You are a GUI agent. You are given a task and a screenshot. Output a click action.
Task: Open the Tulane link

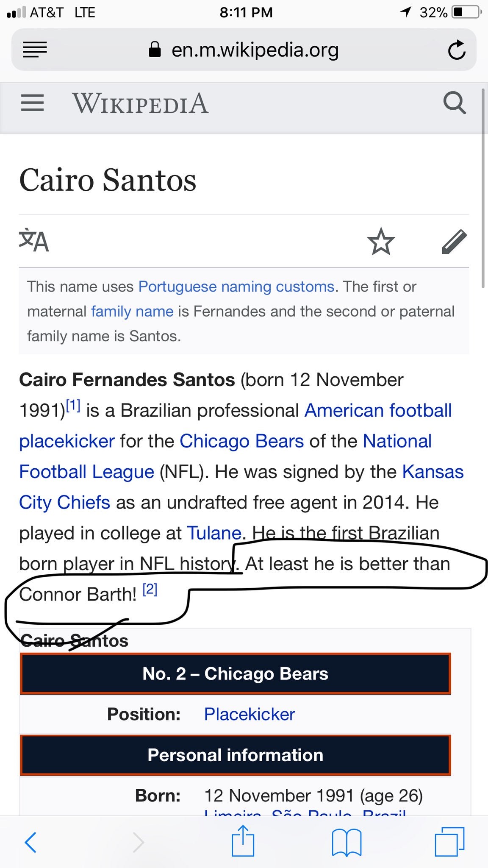(x=214, y=533)
